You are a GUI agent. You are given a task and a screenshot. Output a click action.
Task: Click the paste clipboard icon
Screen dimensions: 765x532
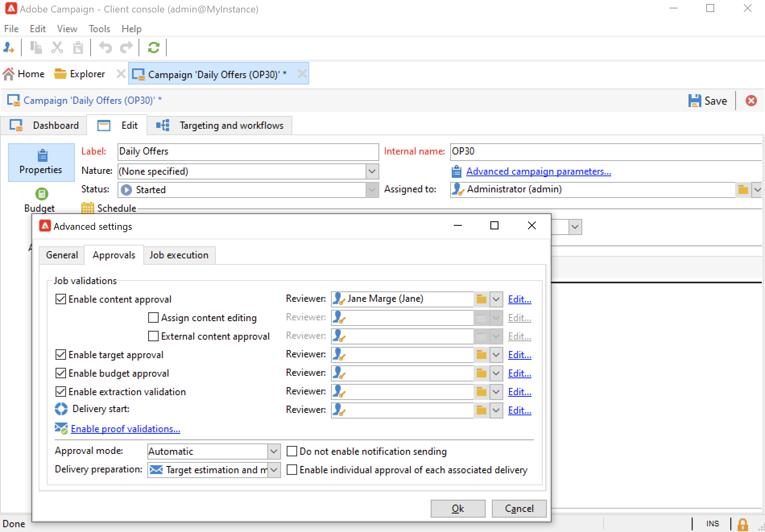tap(78, 47)
